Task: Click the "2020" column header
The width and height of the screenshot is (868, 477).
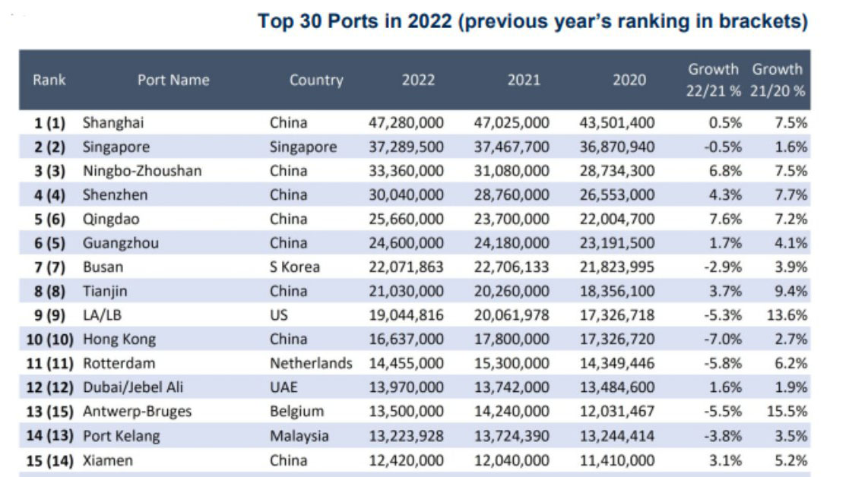Action: (629, 81)
